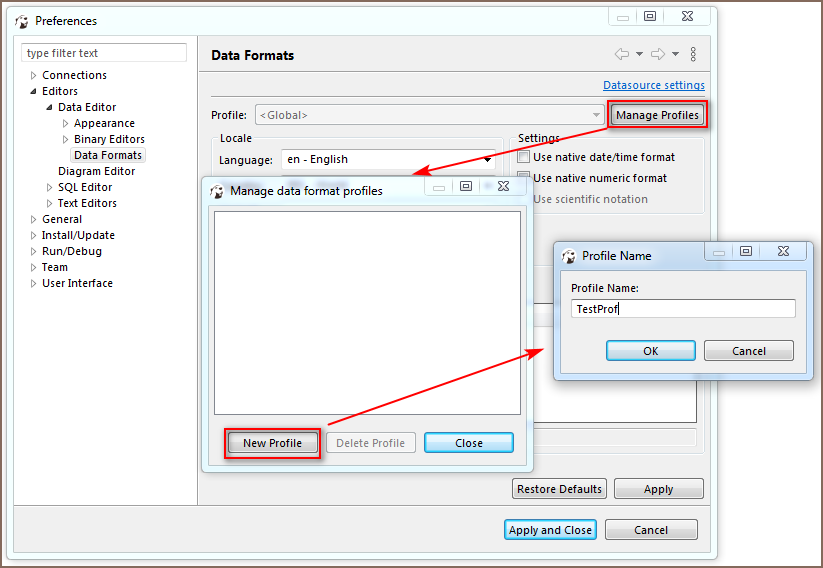Image resolution: width=823 pixels, height=568 pixels.
Task: Click the Preferences window app icon
Action: 22,21
